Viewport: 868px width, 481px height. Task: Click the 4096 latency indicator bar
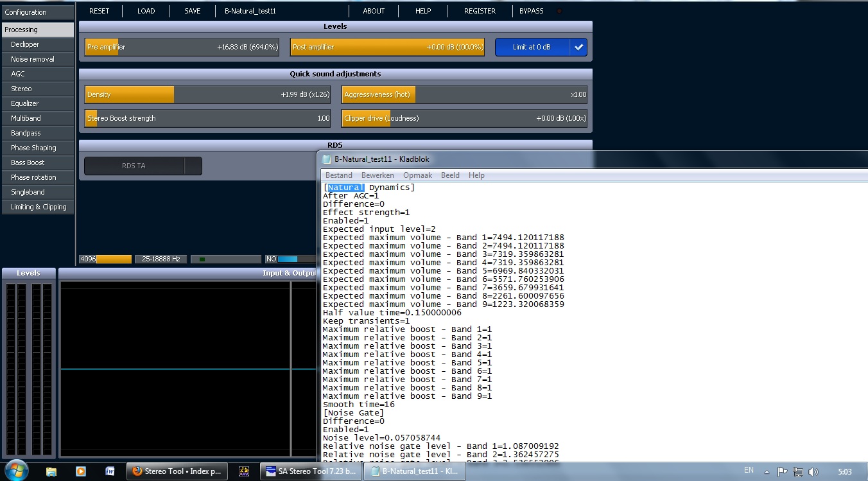[105, 259]
